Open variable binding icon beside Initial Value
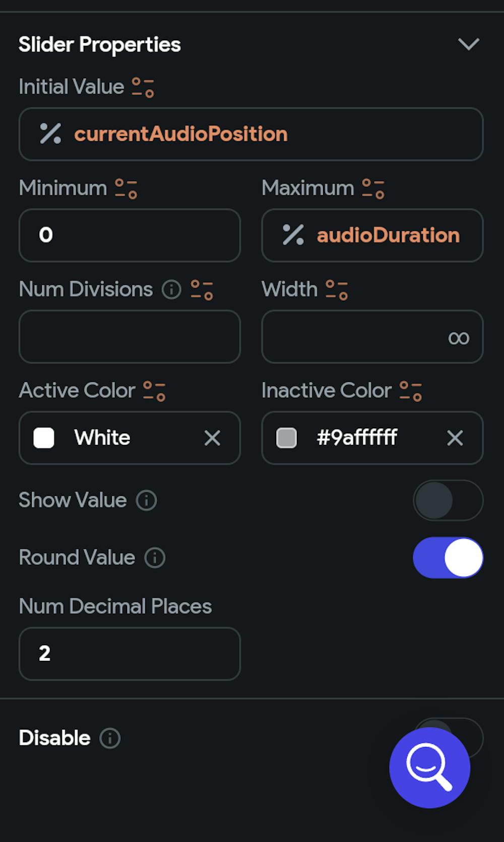 143,87
